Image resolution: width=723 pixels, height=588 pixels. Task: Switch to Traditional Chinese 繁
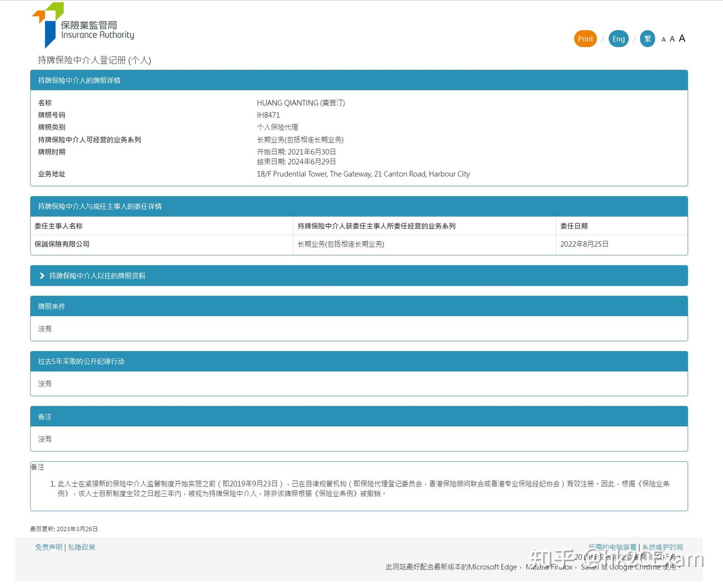(648, 39)
